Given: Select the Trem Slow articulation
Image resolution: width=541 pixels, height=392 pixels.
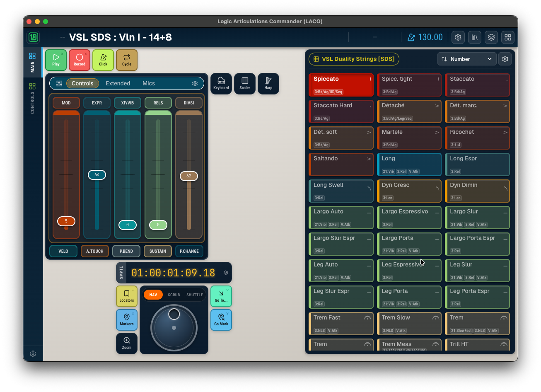Looking at the screenshot, I should click(409, 324).
